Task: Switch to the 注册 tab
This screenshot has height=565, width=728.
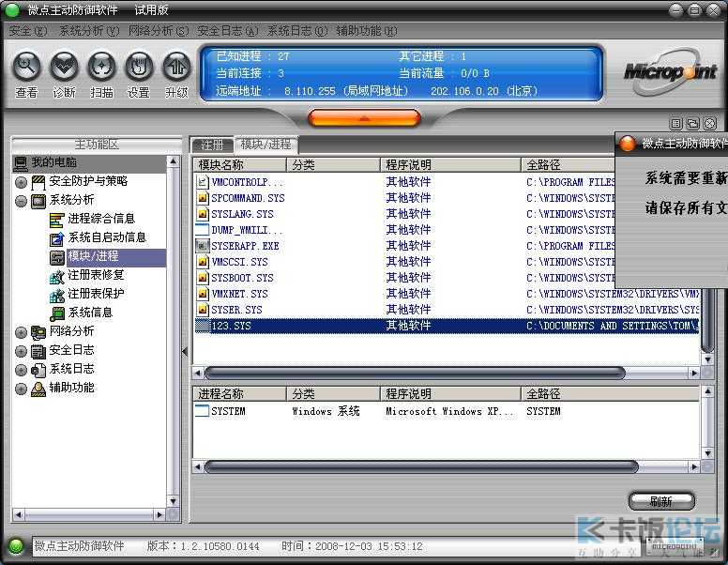Action: coord(212,145)
